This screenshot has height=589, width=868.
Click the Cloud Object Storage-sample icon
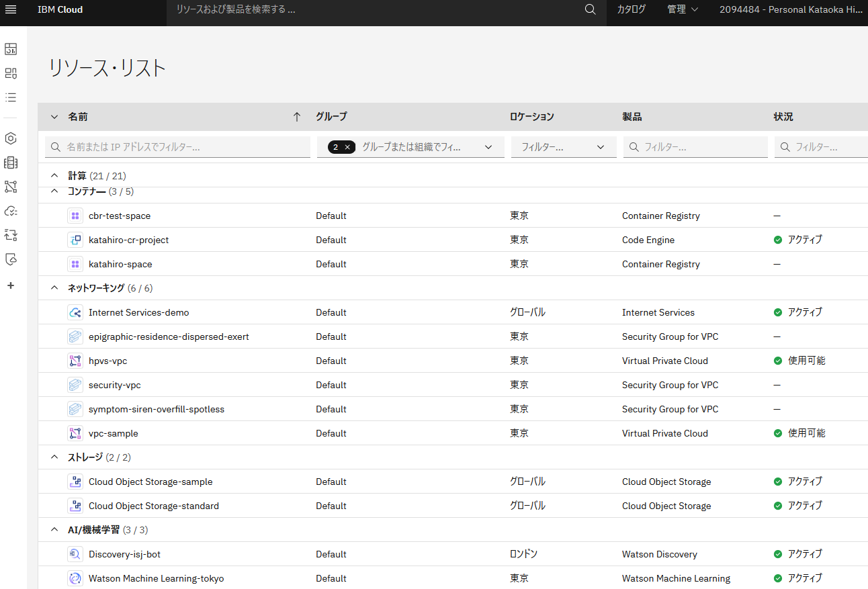click(x=75, y=482)
